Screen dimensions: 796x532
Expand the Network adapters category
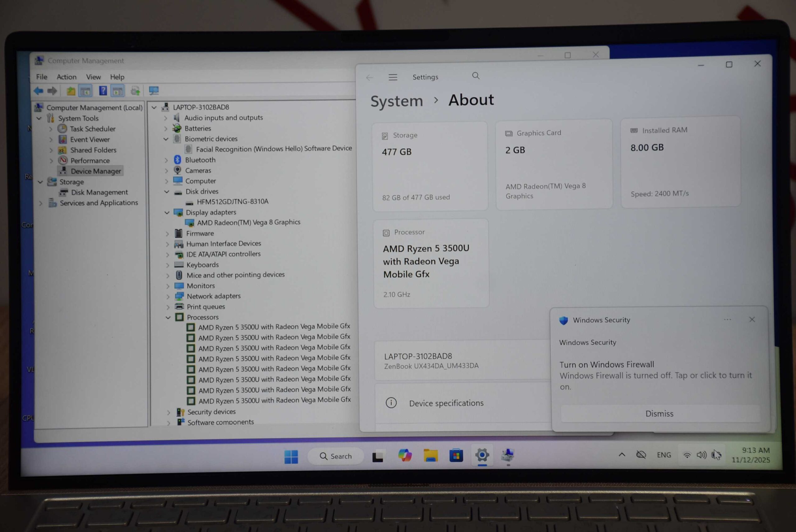point(168,297)
